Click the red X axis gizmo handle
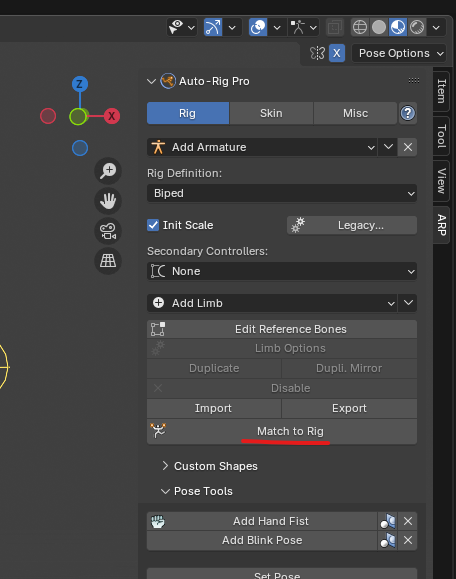Screen dimensions: 456x579 click(x=112, y=116)
